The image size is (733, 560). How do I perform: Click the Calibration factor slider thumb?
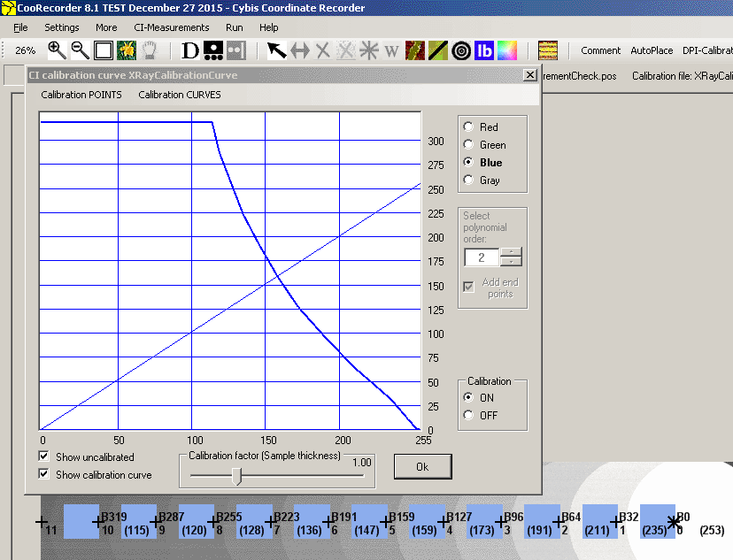coord(237,476)
